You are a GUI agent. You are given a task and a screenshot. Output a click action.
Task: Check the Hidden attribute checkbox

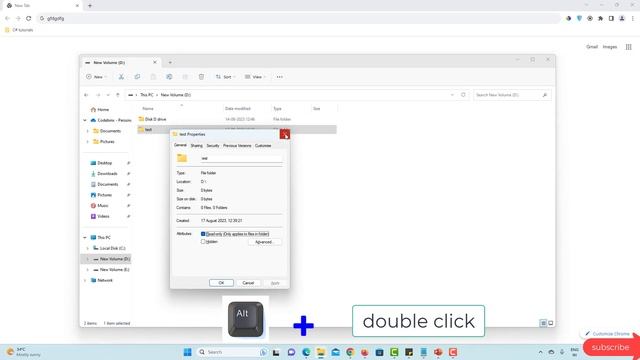click(x=203, y=242)
